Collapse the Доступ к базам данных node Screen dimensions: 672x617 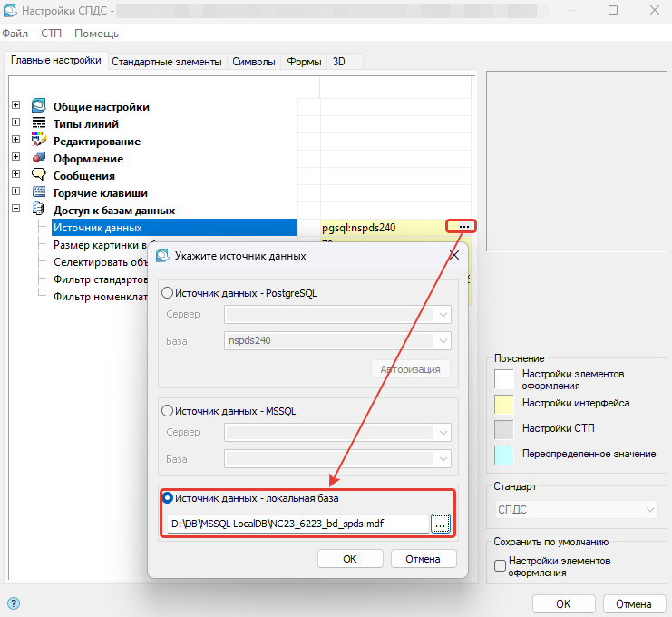coord(15,210)
